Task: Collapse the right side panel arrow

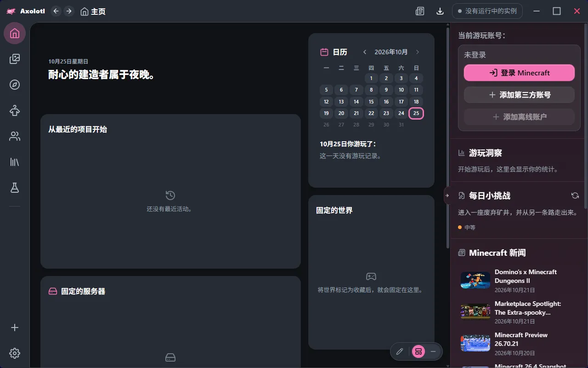Action: [x=447, y=195]
